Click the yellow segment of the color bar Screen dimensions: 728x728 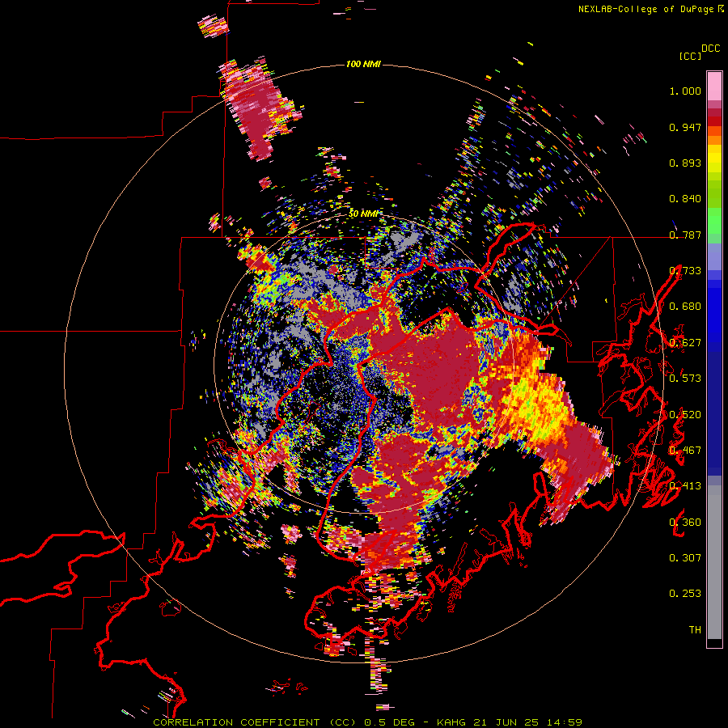714,159
